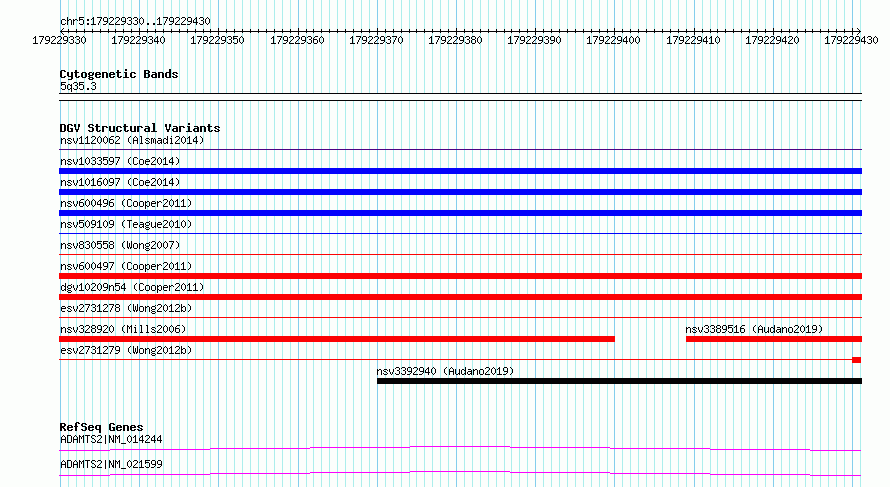The height and width of the screenshot is (487, 890).
Task: Open variant nsv3389516 (Audano2019) label
Action: point(754,329)
